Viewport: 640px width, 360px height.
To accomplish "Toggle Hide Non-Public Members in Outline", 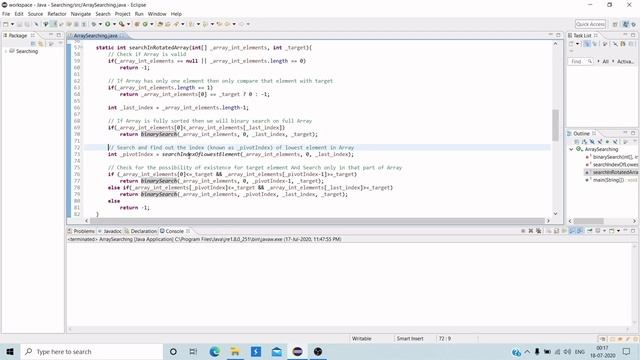I will (x=607, y=142).
